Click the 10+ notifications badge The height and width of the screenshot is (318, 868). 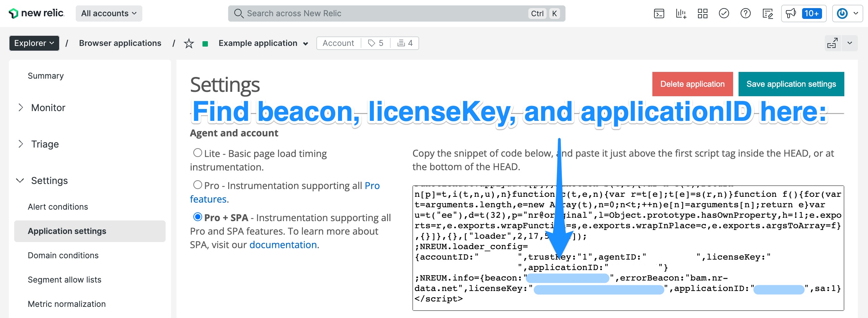point(812,14)
